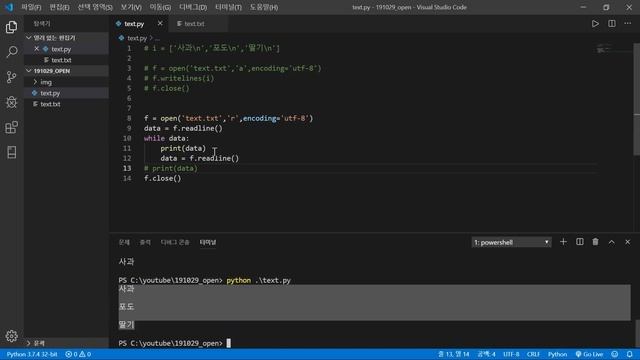This screenshot has width=640, height=360.
Task: Maximize panel with up chevron
Action: point(611,242)
